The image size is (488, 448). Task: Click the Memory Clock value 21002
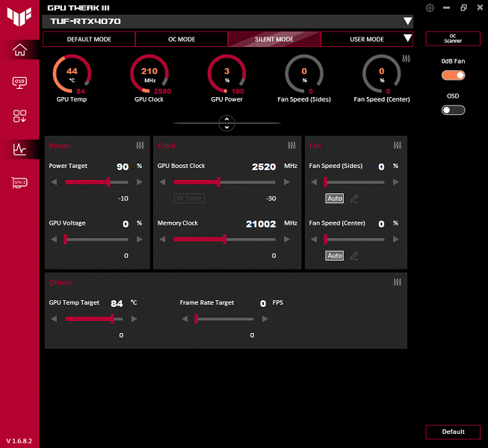pos(261,224)
